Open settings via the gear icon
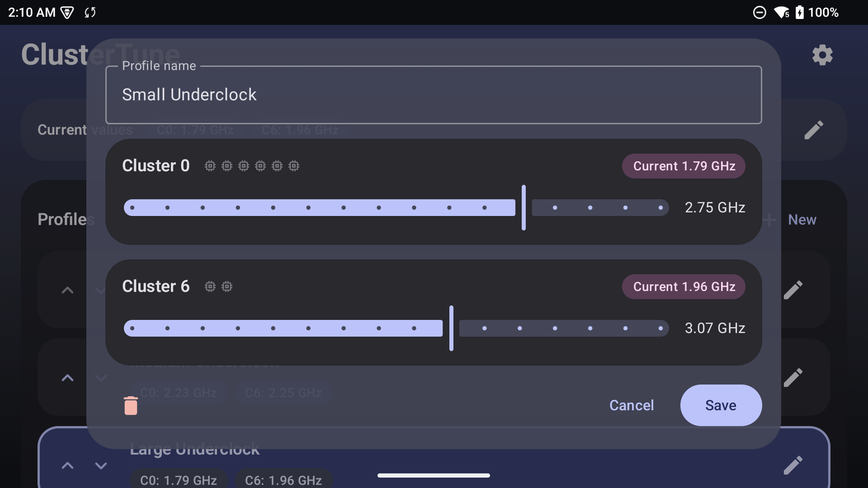Image resolution: width=868 pixels, height=488 pixels. (822, 55)
